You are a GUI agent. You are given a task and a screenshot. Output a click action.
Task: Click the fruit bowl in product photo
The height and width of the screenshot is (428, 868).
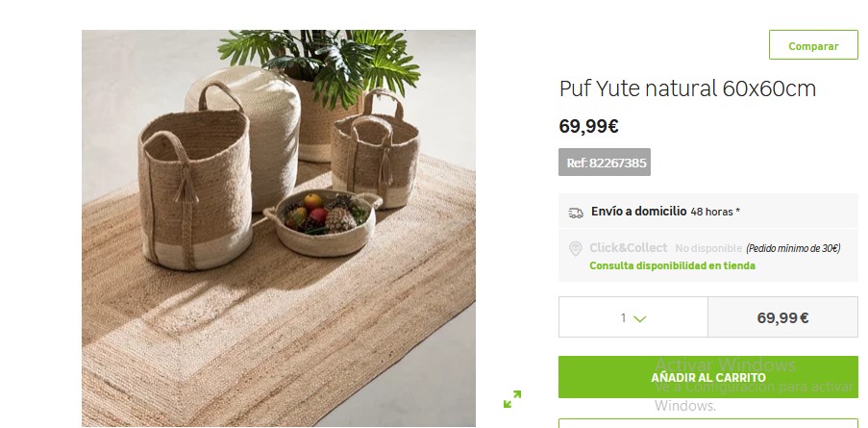coord(323,222)
